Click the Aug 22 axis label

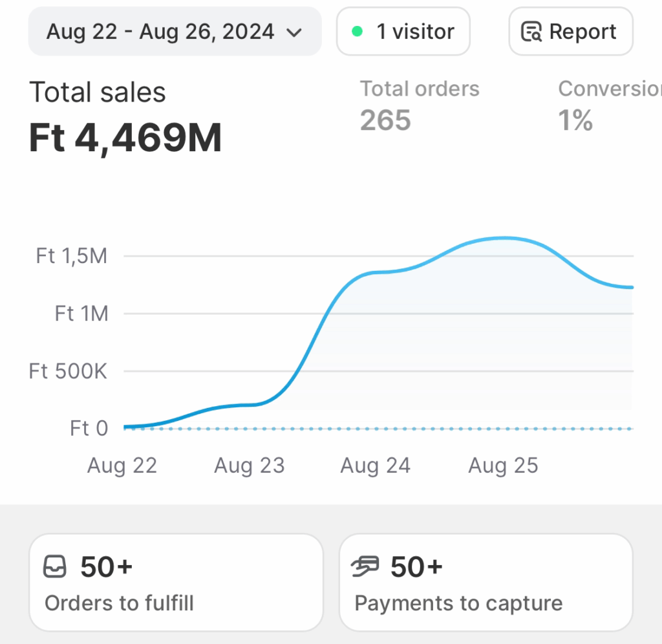coord(122,466)
